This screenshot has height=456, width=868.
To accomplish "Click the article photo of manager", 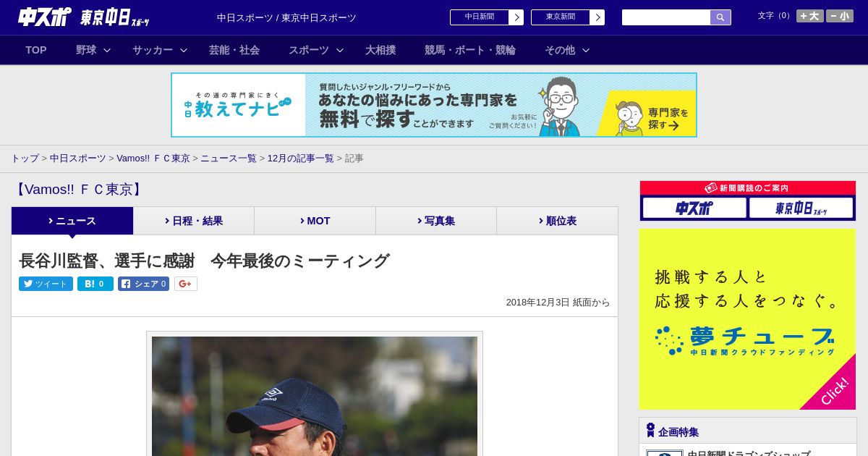I will (x=315, y=396).
